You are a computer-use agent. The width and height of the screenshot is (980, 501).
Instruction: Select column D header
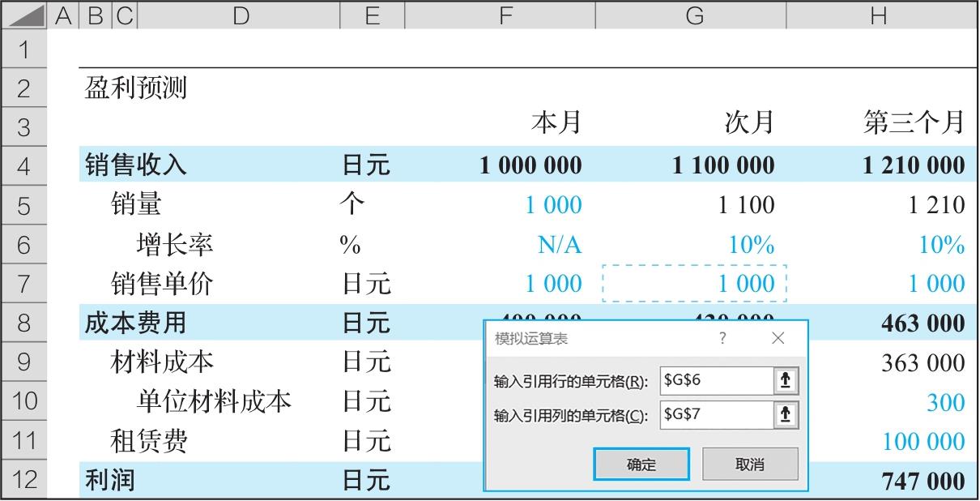click(240, 15)
